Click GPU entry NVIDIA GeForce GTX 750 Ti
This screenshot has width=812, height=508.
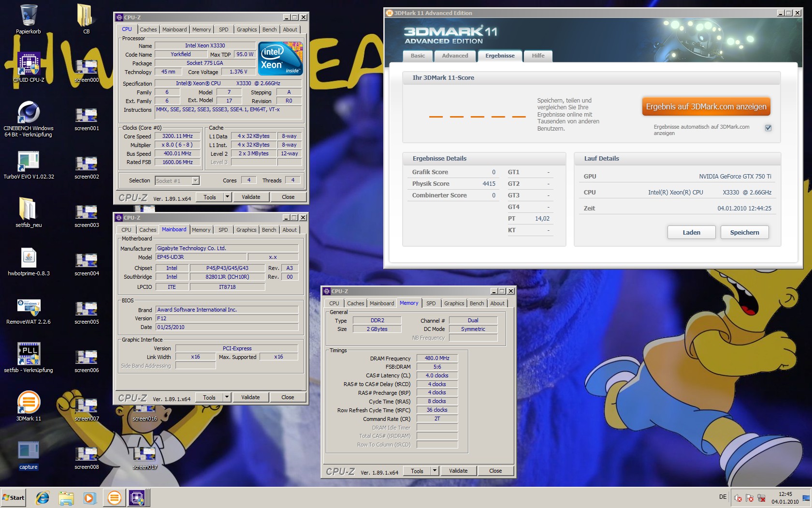[x=735, y=177]
